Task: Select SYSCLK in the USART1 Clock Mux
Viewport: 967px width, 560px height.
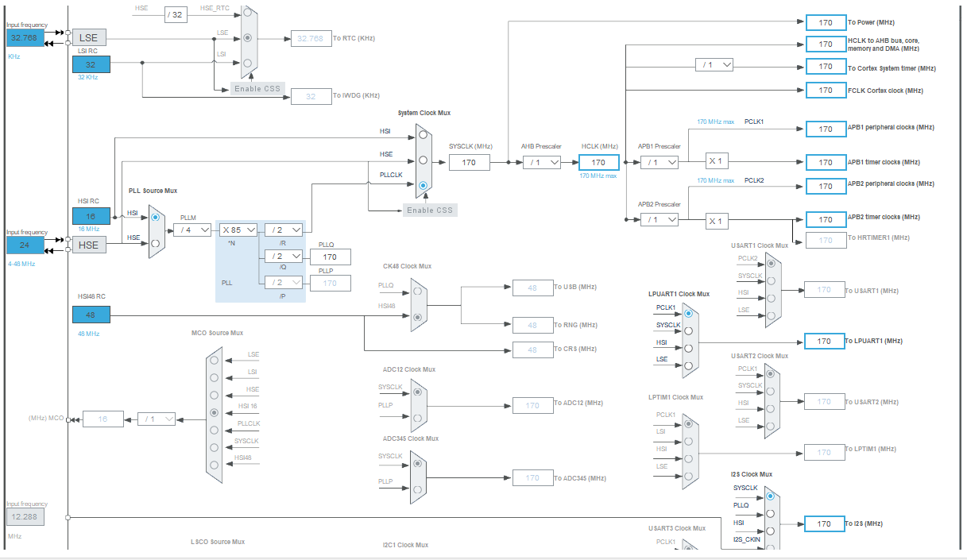Action: coord(772,280)
